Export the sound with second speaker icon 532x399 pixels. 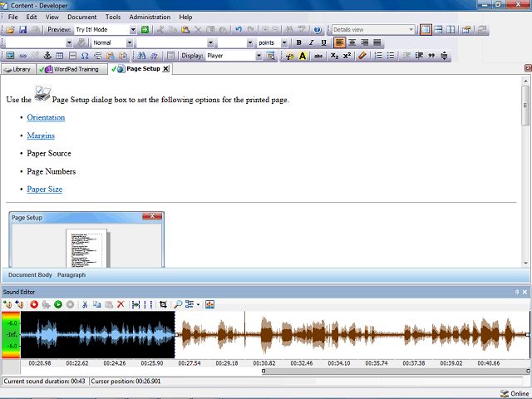pyautogui.click(x=20, y=304)
